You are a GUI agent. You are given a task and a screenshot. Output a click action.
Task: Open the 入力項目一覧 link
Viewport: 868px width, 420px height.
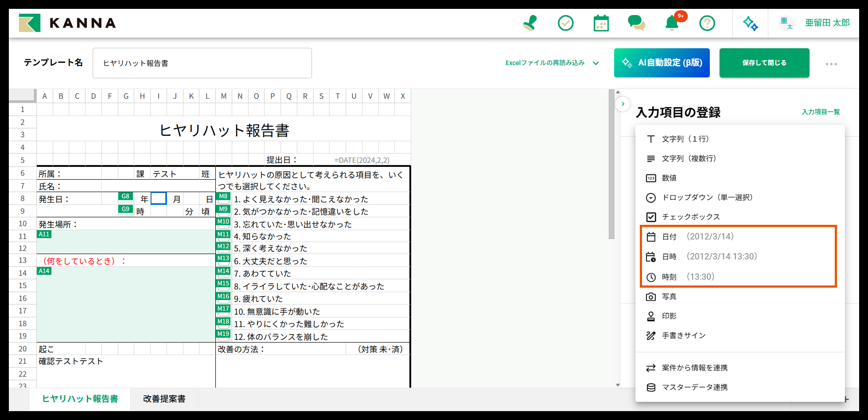click(821, 112)
